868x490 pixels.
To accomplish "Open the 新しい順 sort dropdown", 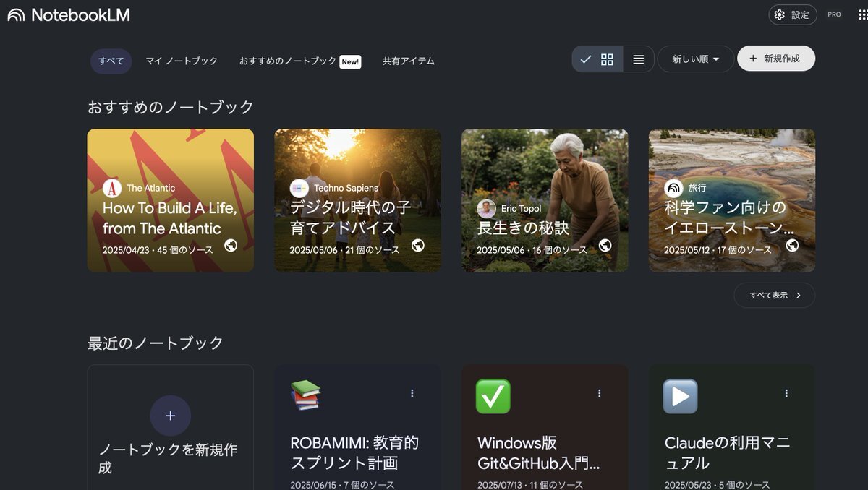I will (x=695, y=59).
